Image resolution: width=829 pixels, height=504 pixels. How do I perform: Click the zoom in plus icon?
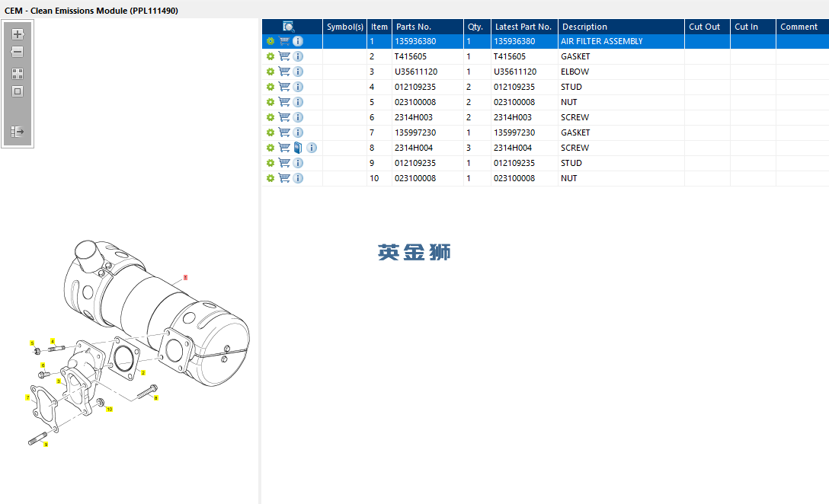[x=18, y=34]
